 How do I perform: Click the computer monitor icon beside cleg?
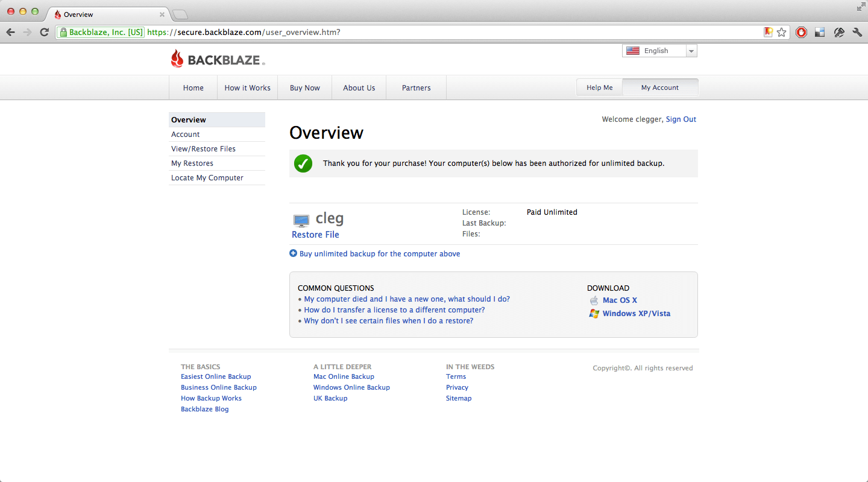301,220
